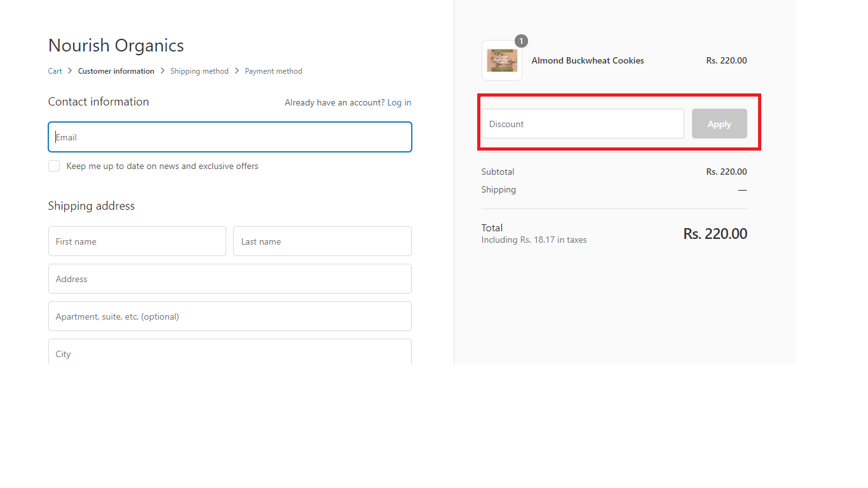Click the City field
Viewport: 868px width, 488px height.
click(230, 352)
